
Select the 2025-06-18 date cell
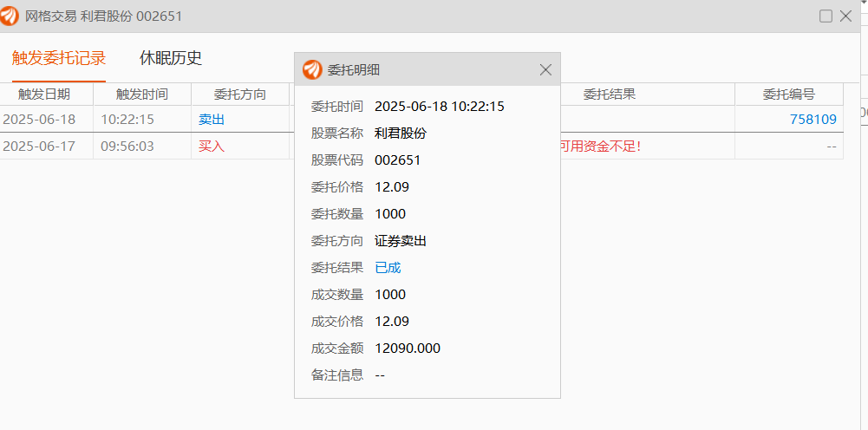coord(39,119)
